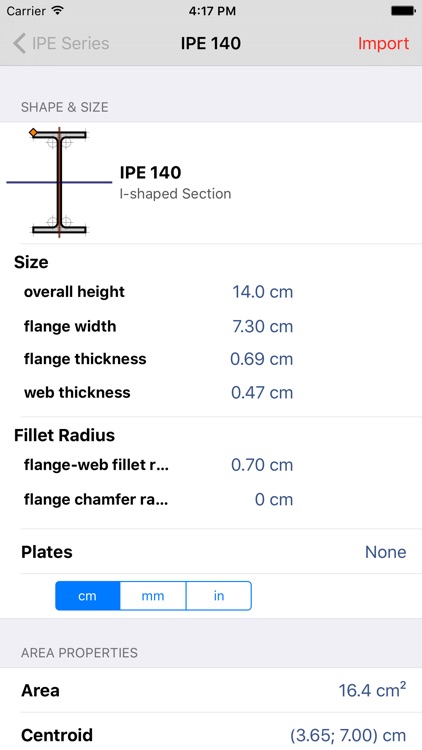The image size is (422, 750).
Task: Import the IPE 140 section
Action: (x=383, y=44)
